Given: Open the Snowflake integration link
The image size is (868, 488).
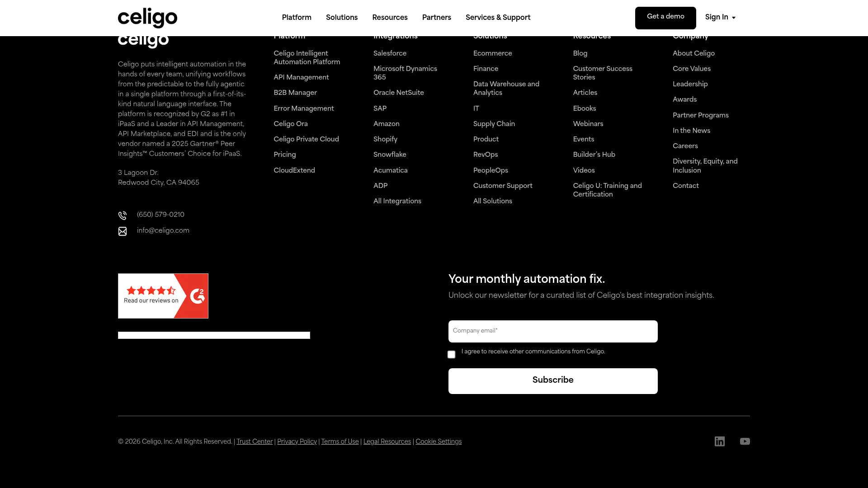Looking at the screenshot, I should (x=390, y=155).
